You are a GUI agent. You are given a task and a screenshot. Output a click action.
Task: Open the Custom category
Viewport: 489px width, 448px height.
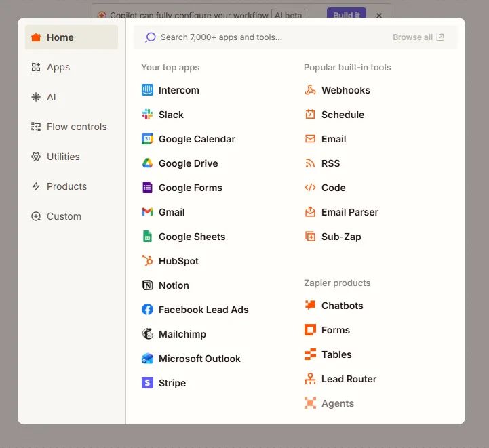tap(71, 216)
